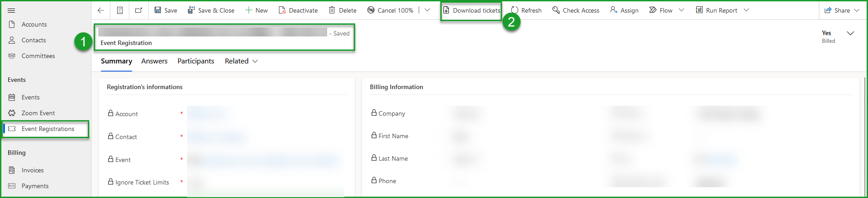Open record in new window icon
Image resolution: width=868 pixels, height=198 pixels.
[x=139, y=10]
